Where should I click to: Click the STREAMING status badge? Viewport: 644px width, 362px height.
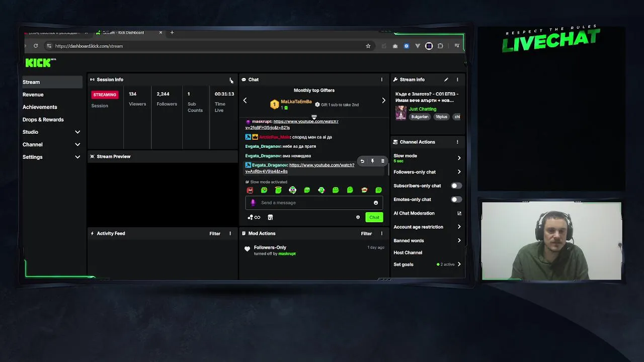[105, 95]
